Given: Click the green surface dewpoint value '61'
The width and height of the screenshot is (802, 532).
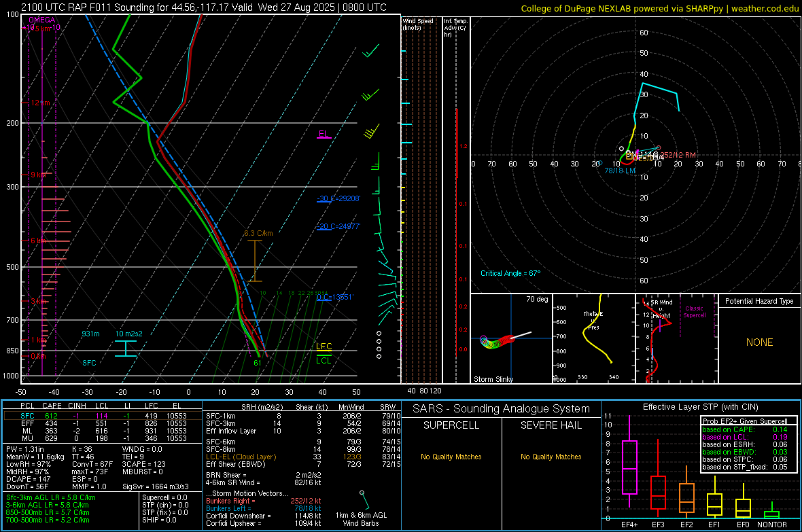Looking at the screenshot, I should (x=258, y=363).
